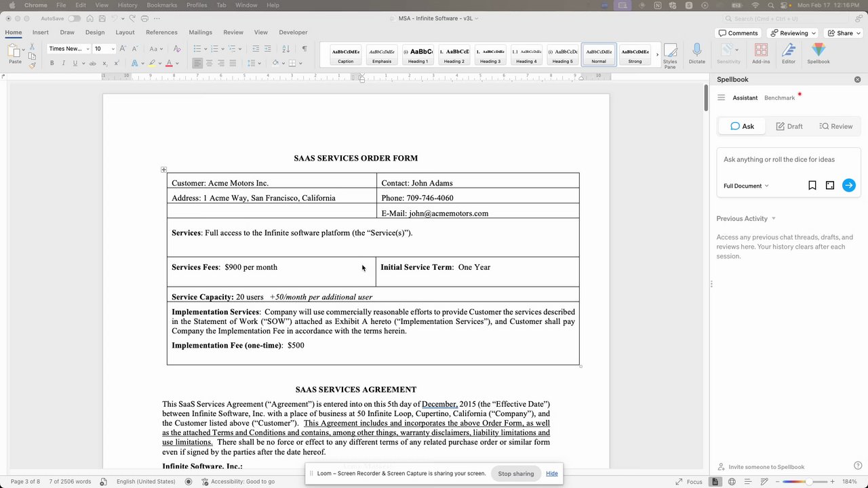This screenshot has height=488, width=868.
Task: Click the table move handle above order form
Action: click(163, 169)
